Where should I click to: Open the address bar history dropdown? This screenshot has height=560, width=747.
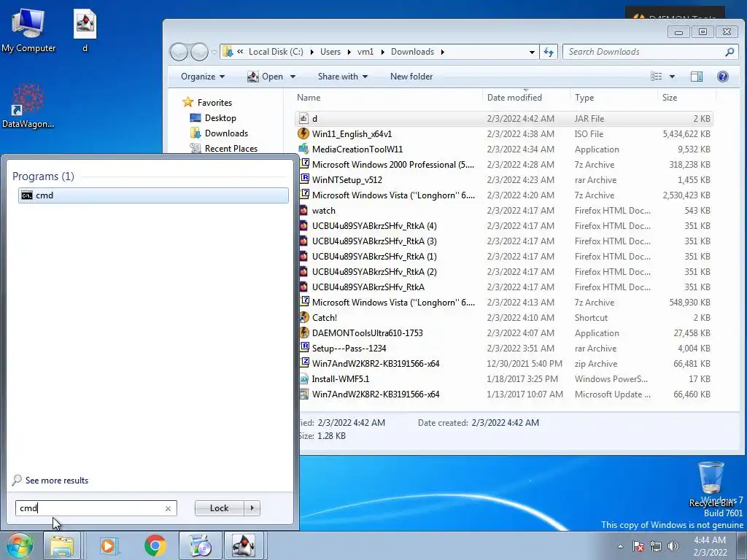pos(532,52)
